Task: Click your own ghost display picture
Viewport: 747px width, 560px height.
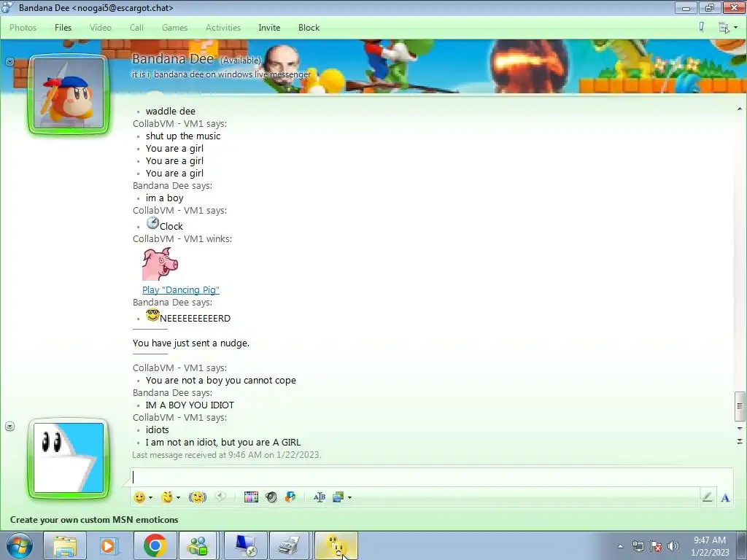Action: (x=69, y=458)
